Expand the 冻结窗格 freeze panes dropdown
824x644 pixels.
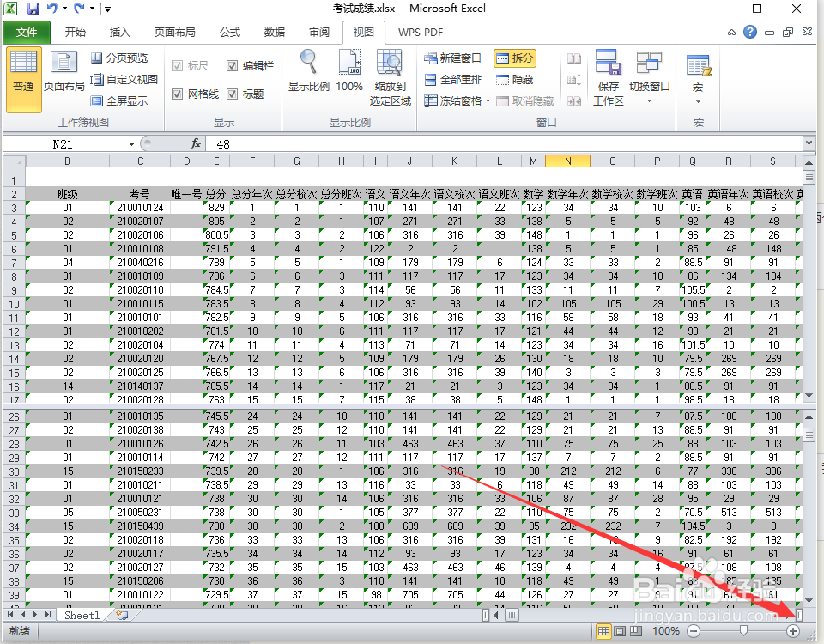coord(488,101)
